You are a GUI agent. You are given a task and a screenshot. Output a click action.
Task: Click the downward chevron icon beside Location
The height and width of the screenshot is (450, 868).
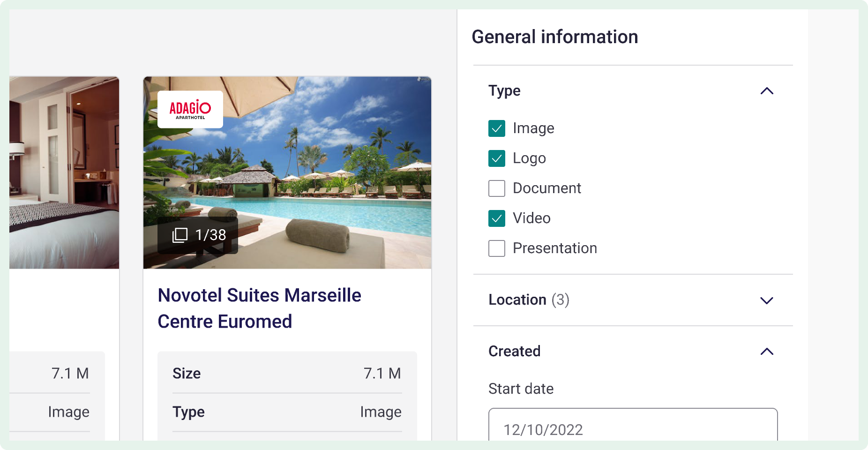[x=767, y=301]
